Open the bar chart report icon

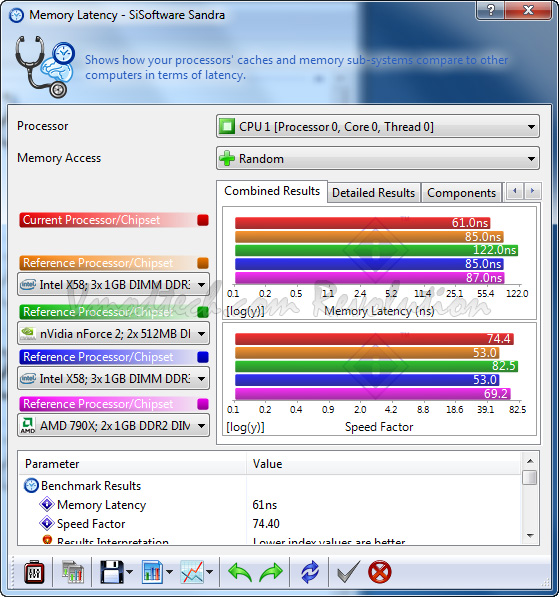click(152, 572)
